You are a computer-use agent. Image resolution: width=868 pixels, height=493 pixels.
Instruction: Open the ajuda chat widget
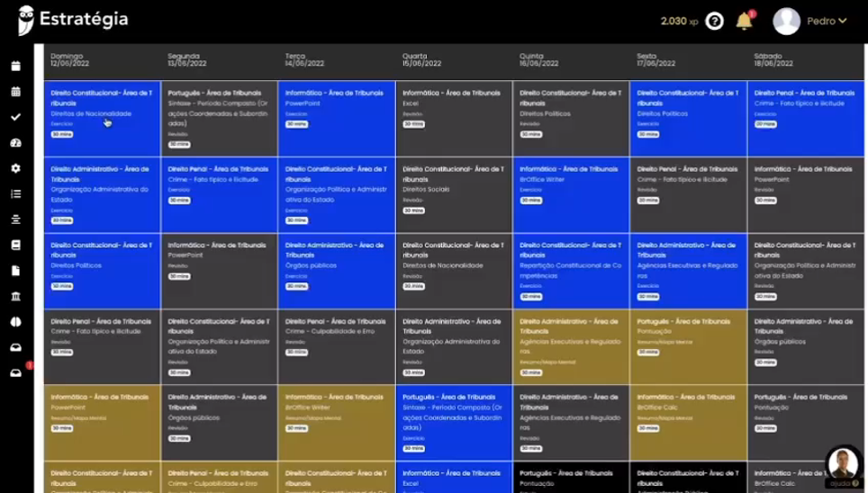point(843,465)
